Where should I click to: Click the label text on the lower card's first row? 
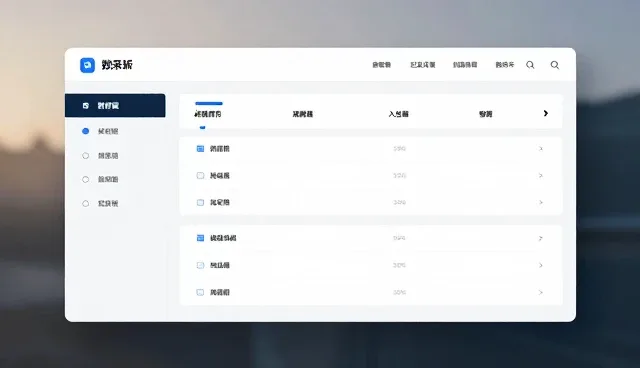pyautogui.click(x=223, y=238)
